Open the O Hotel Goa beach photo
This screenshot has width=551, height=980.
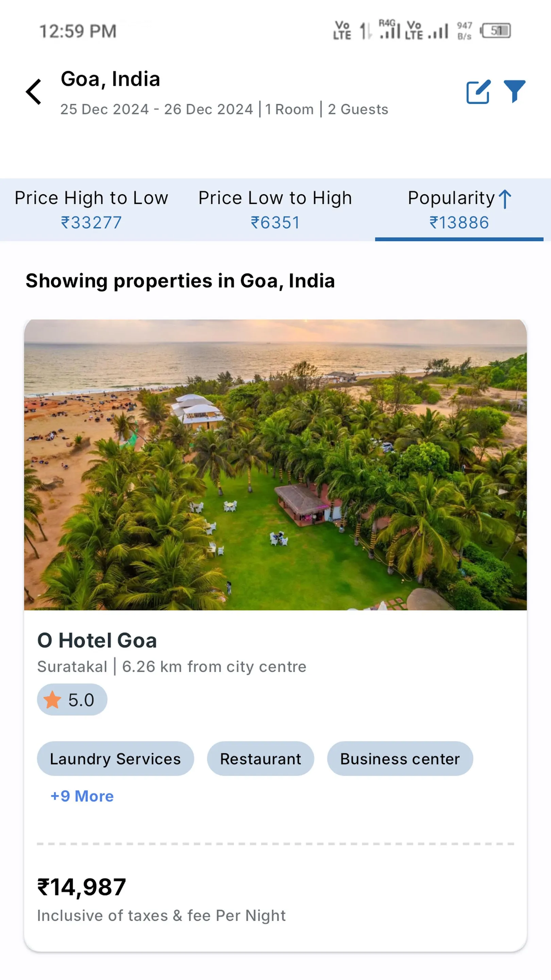[x=275, y=465]
